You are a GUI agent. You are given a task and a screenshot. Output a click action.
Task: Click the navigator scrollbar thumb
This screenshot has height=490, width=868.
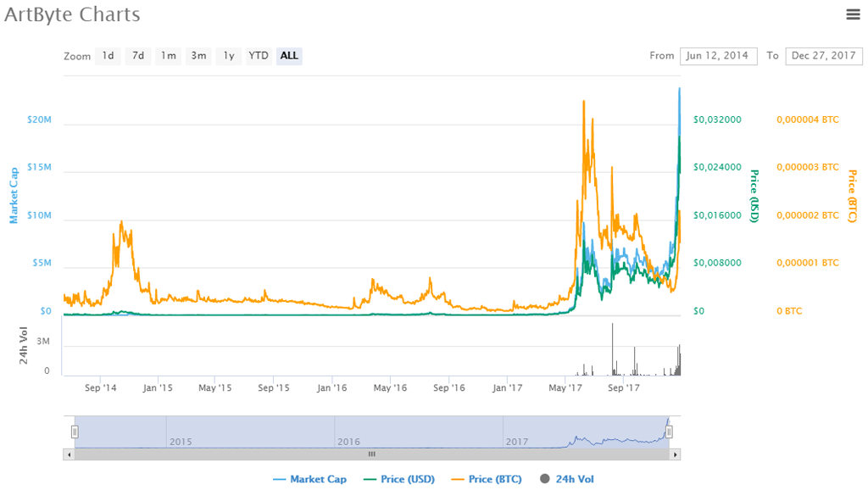(372, 454)
